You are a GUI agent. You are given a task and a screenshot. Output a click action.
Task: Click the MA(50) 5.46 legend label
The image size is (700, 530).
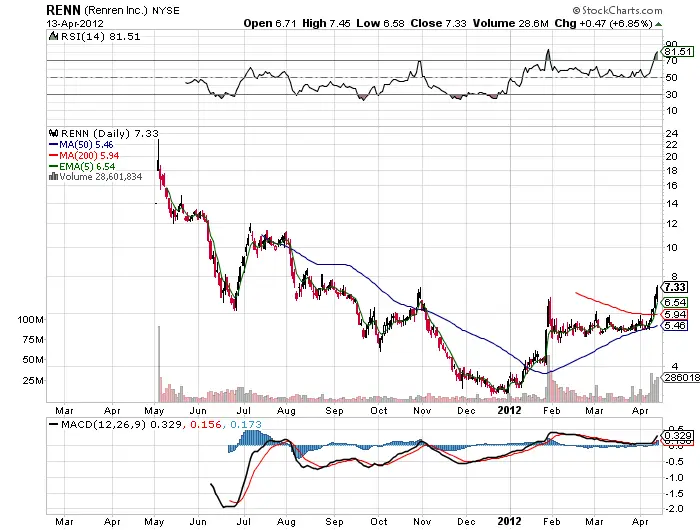pyautogui.click(x=86, y=145)
